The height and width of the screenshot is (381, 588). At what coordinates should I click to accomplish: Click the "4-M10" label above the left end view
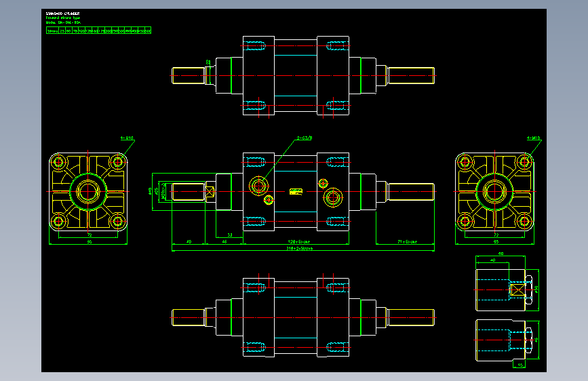(x=127, y=138)
